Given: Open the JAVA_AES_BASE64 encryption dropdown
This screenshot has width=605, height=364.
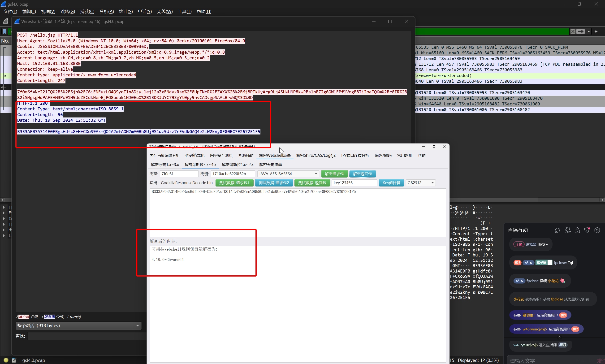Looking at the screenshot, I should [x=288, y=174].
